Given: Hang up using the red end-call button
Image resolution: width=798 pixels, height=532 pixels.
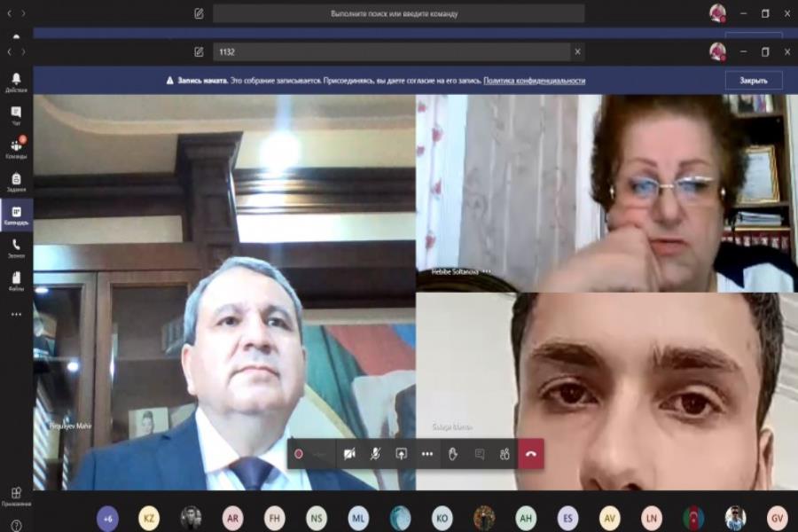Looking at the screenshot, I should point(531,454).
